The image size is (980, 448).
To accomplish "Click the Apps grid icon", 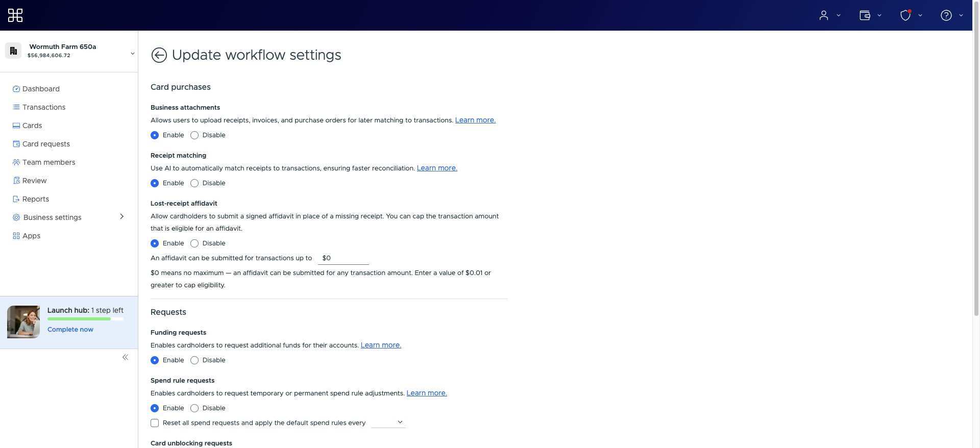I will coord(16,236).
